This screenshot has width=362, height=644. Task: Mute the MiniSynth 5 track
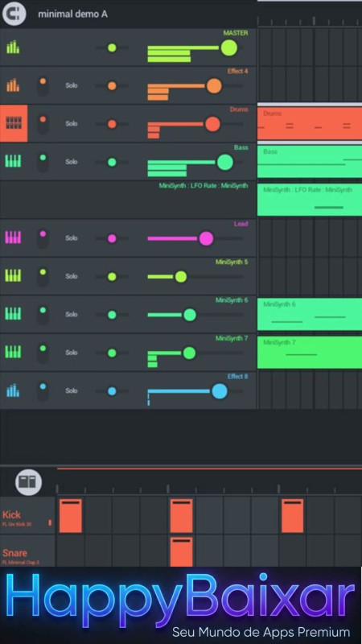(43, 276)
